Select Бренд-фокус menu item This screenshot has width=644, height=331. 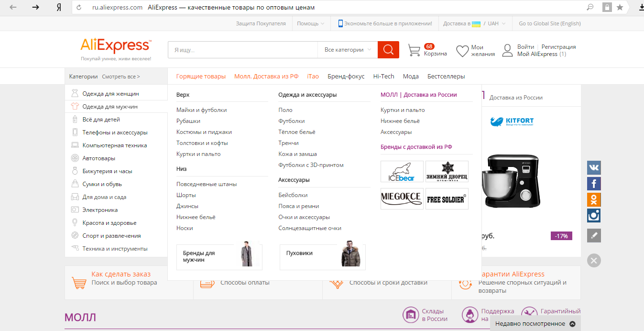(x=346, y=77)
